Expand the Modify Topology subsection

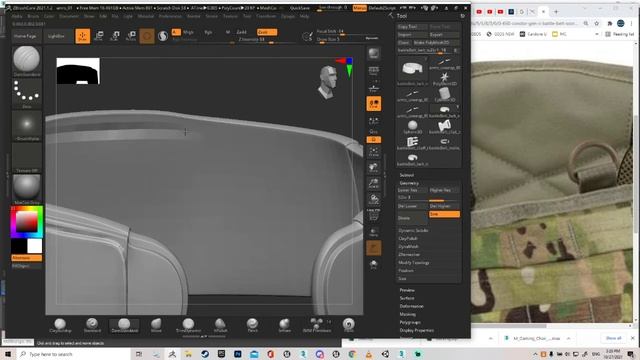coord(413,263)
